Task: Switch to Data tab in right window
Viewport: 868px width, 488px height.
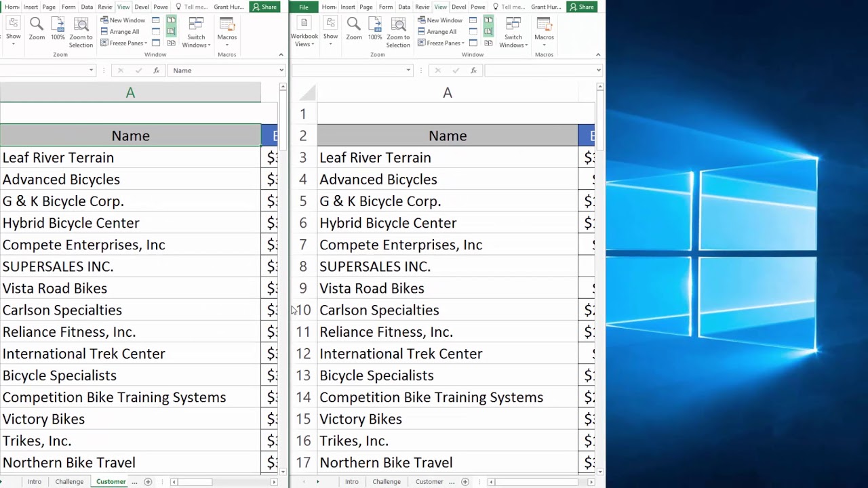Action: [x=404, y=7]
